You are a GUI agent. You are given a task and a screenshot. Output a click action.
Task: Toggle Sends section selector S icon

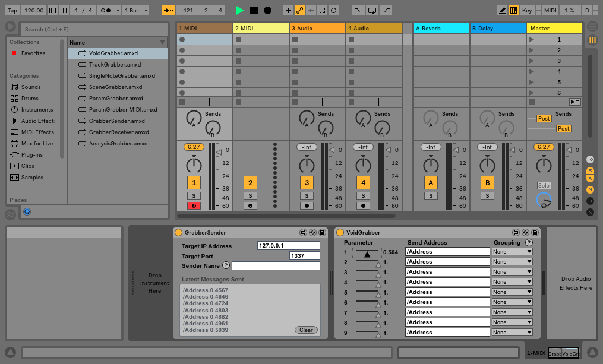click(x=591, y=170)
